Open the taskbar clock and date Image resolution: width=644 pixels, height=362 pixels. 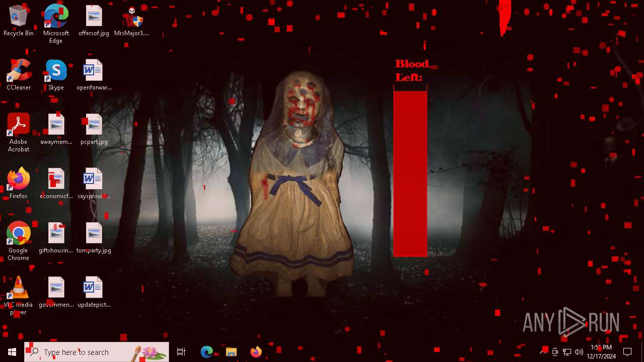pos(601,352)
